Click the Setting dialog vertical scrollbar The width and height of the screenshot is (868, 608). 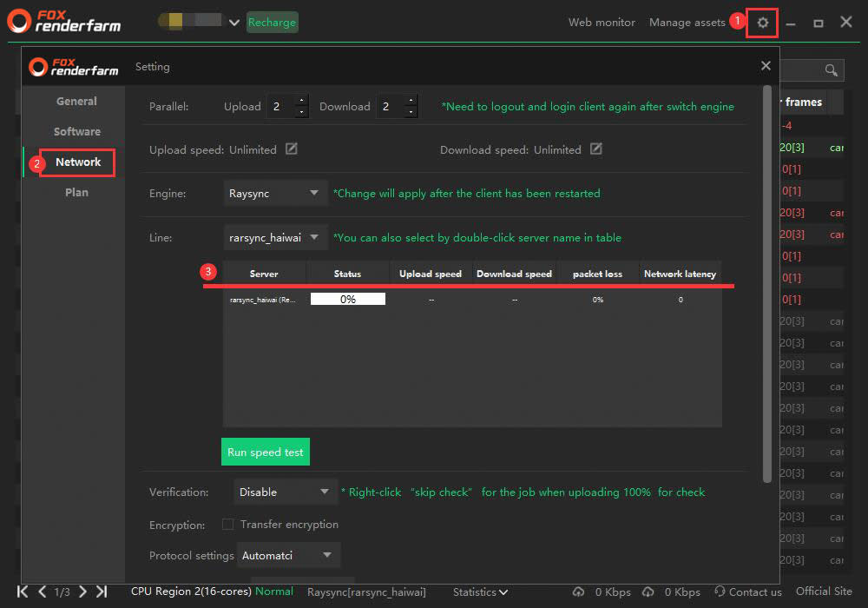click(x=766, y=284)
